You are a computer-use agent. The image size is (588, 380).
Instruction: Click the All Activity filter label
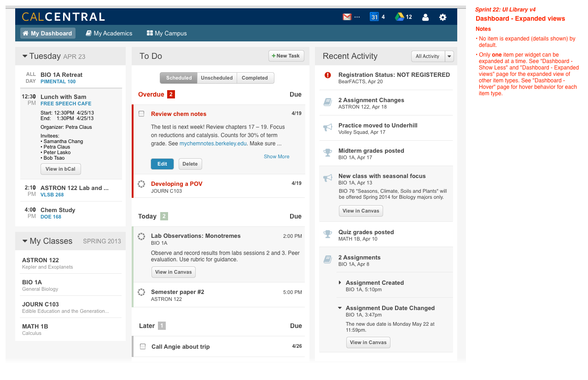428,56
